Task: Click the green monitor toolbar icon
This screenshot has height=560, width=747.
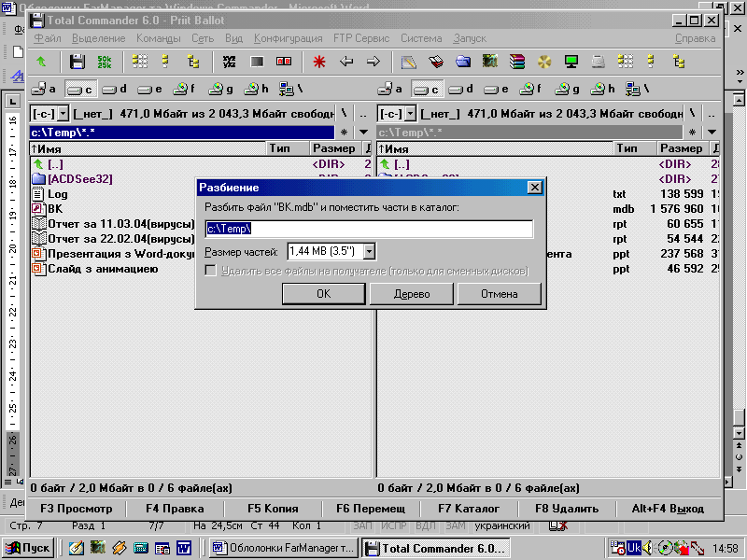Action: (571, 62)
